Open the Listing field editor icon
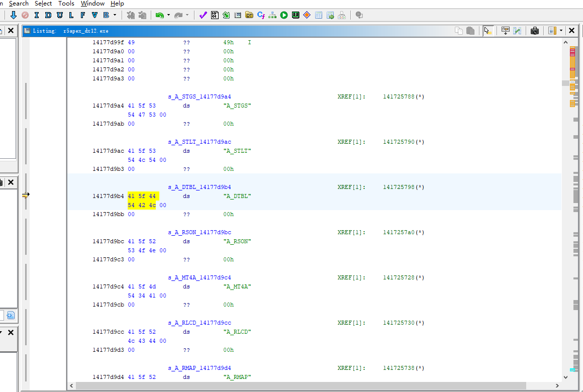Image resolution: width=583 pixels, height=392 pixels. (505, 31)
